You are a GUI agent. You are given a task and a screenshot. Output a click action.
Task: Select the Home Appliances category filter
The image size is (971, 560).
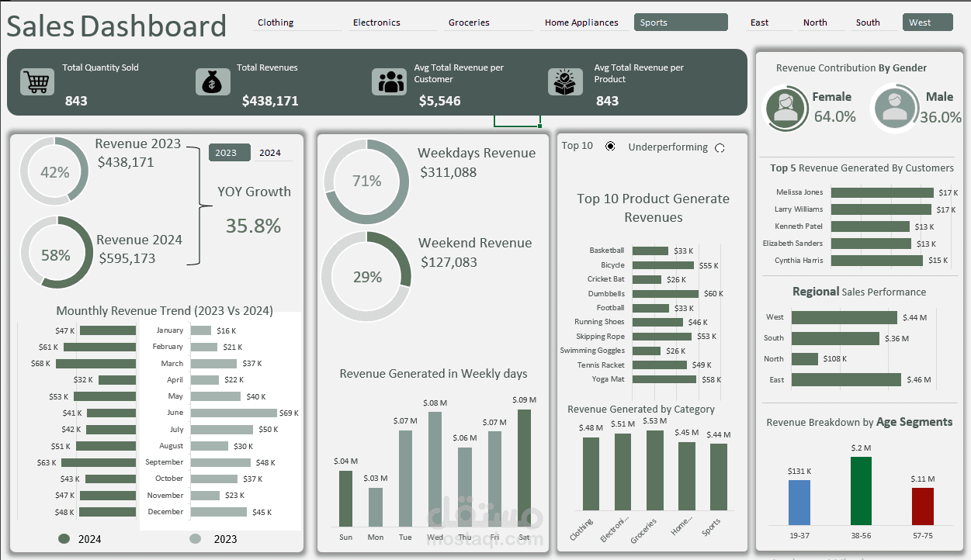click(x=582, y=22)
